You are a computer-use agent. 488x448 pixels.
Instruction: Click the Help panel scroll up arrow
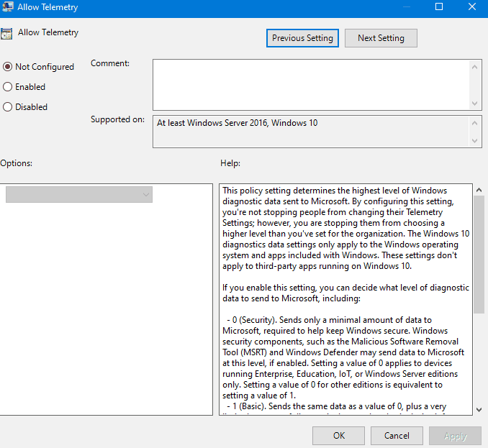click(479, 190)
